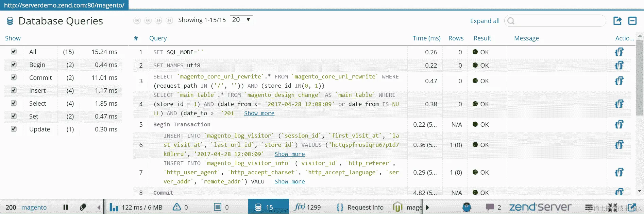Open action icon for Begin Transaction row
Image resolution: width=644 pixels, height=214 pixels.
[619, 124]
